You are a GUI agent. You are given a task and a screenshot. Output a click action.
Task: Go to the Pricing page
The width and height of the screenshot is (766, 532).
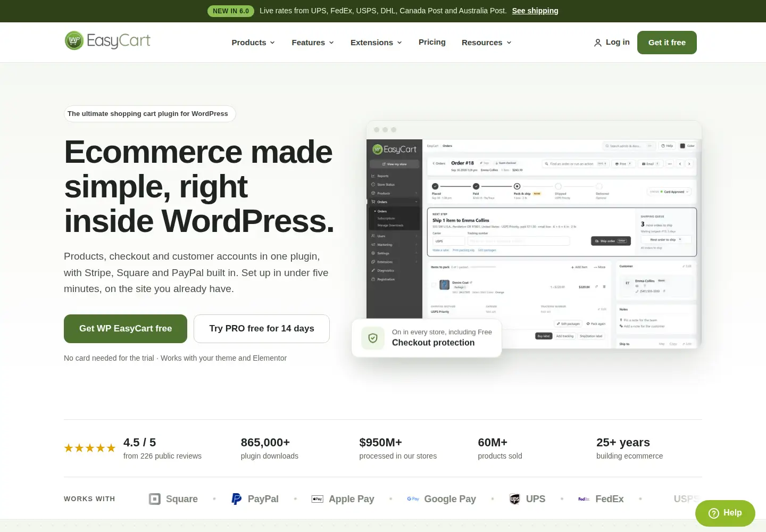[x=432, y=42]
